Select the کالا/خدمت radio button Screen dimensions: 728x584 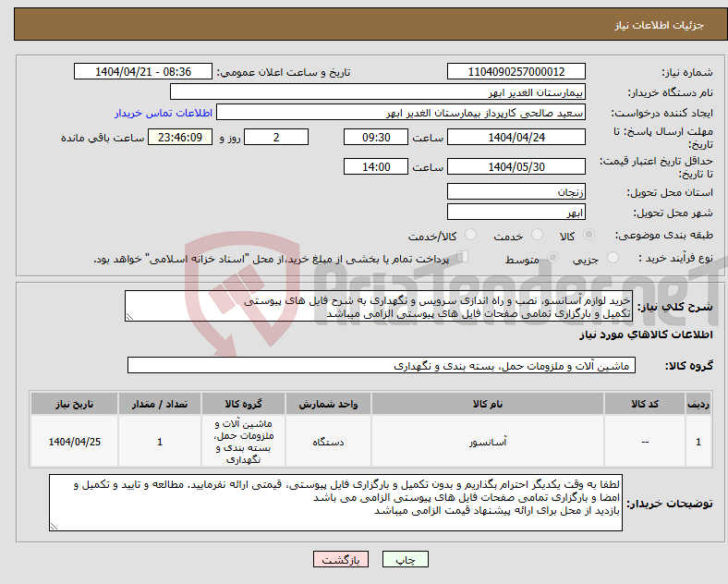(470, 235)
